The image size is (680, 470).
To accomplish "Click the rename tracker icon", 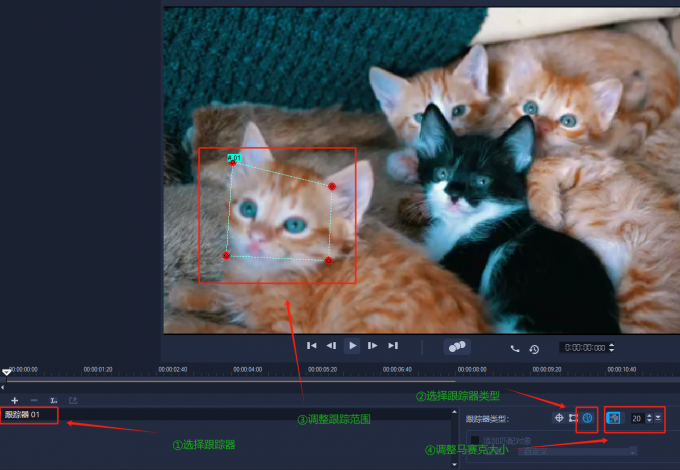I will point(53,401).
